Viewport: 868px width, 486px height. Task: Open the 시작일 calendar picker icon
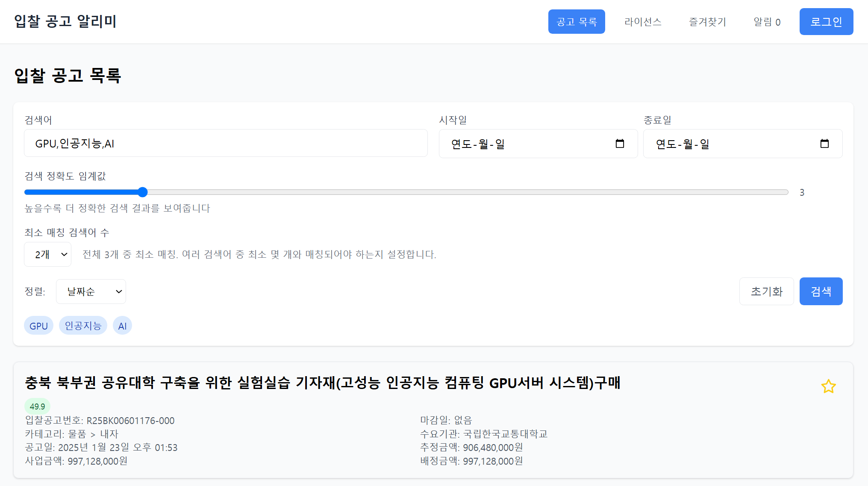point(620,144)
